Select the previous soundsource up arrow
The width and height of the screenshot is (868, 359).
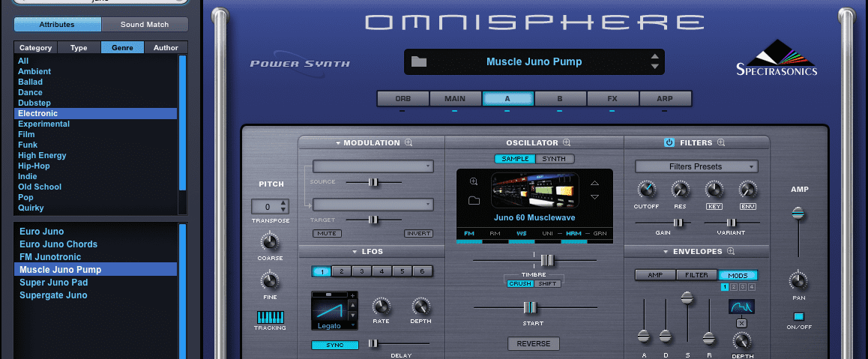594,183
